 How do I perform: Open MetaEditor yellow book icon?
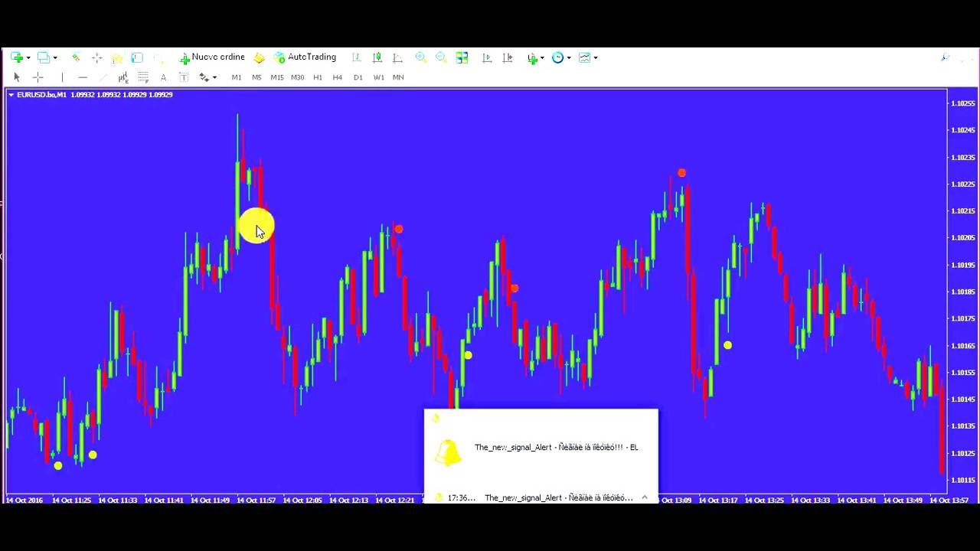point(260,57)
